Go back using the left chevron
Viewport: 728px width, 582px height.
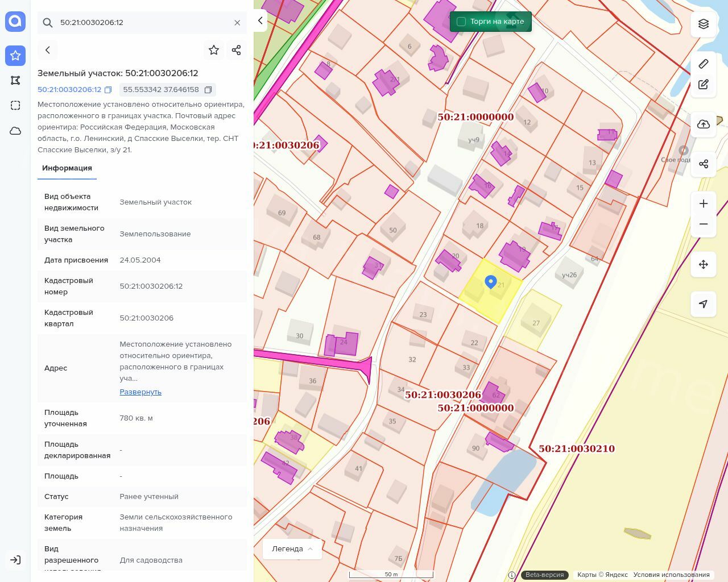(x=48, y=50)
